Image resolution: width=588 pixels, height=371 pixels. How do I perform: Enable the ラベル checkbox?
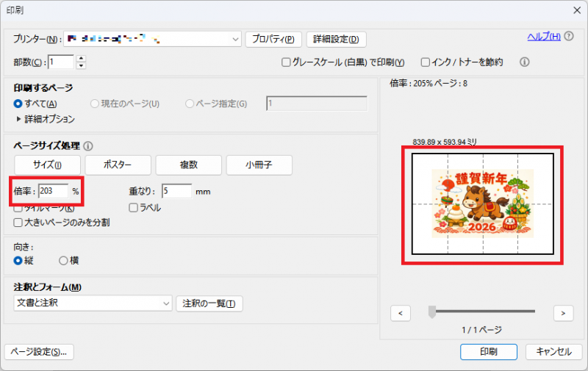coord(133,208)
